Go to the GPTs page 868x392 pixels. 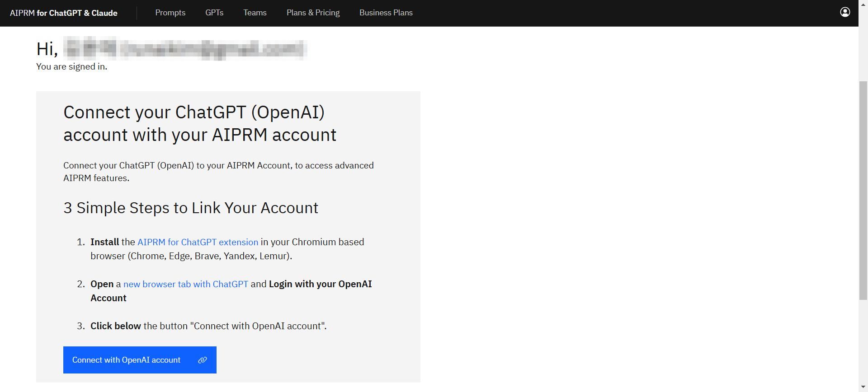[x=214, y=13]
